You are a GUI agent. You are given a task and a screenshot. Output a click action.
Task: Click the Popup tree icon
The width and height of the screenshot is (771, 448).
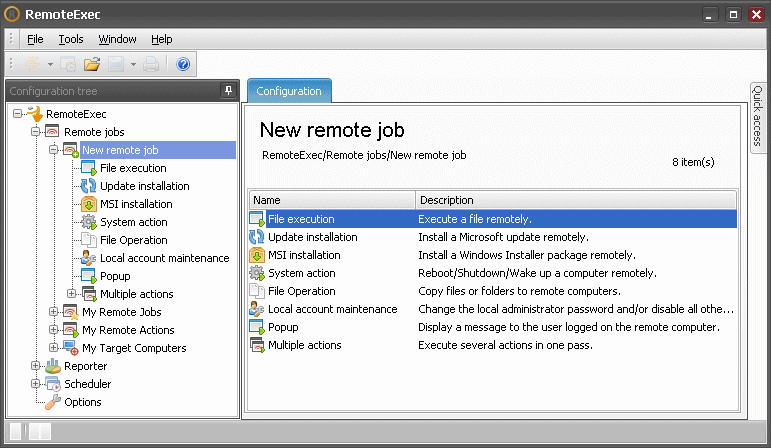89,276
